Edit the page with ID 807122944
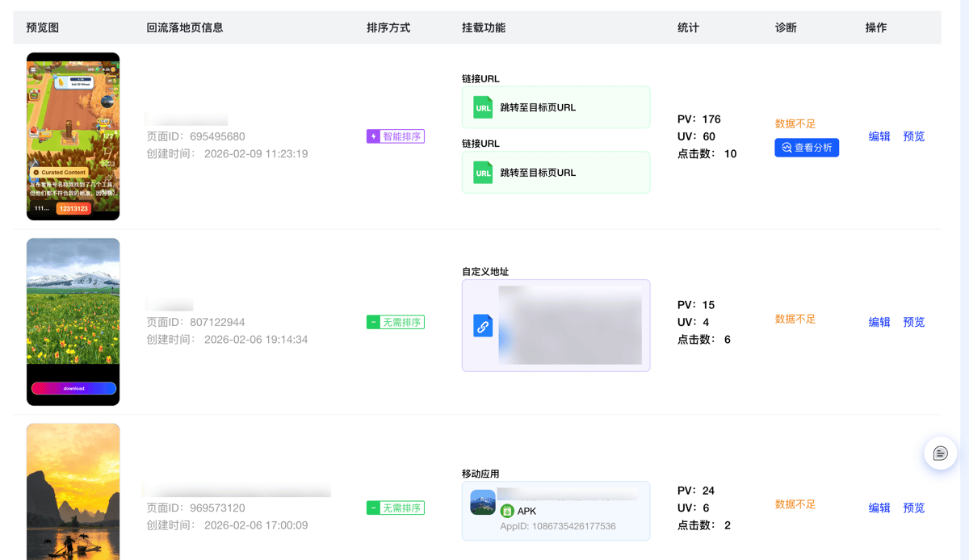The height and width of the screenshot is (560, 969). point(879,322)
